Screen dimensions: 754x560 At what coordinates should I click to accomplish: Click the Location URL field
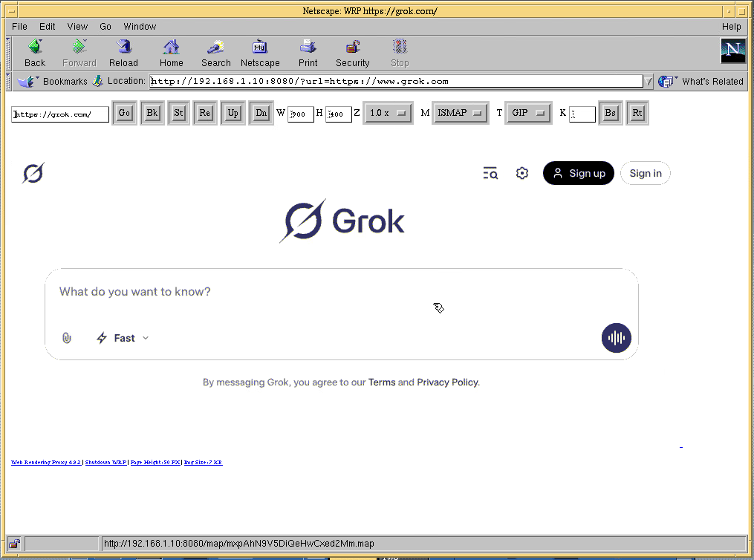(x=395, y=81)
